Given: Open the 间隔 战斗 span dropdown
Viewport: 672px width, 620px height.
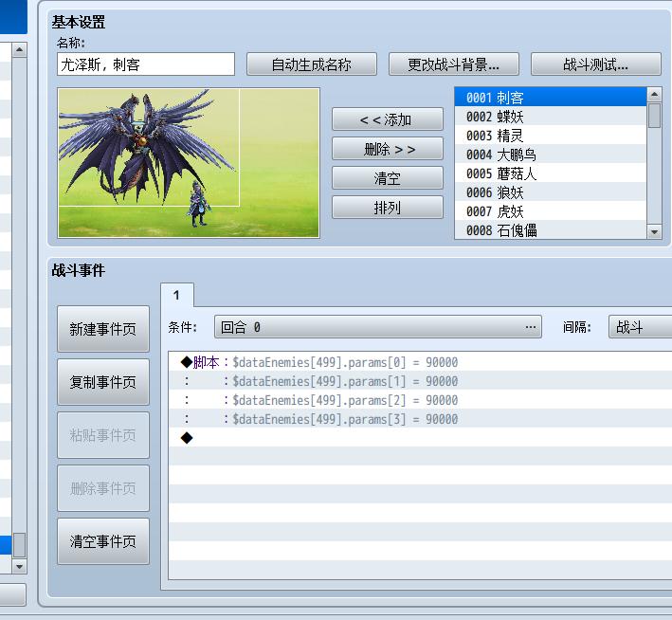Looking at the screenshot, I should [641, 327].
